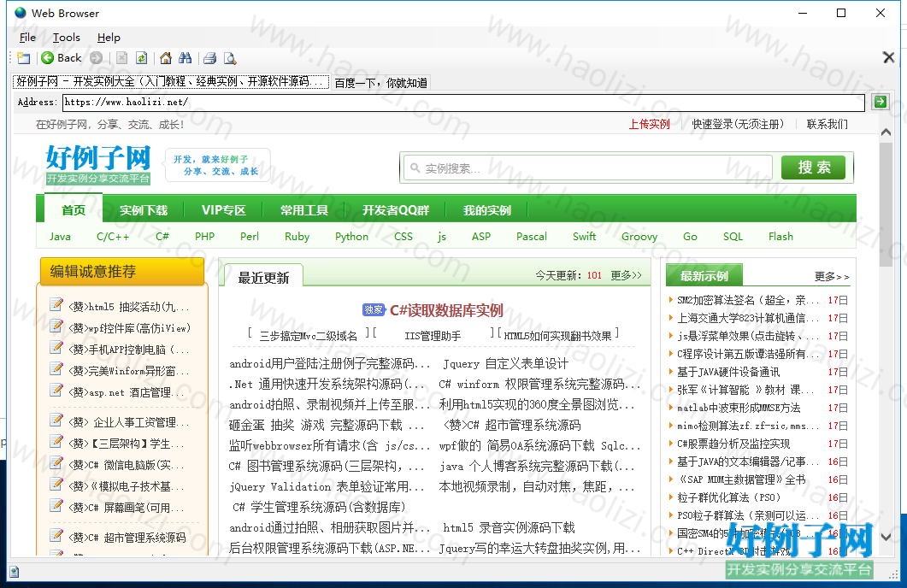Screen dimensions: 907x588
Task: Click the status bar page icon
Action: pyautogui.click(x=15, y=572)
